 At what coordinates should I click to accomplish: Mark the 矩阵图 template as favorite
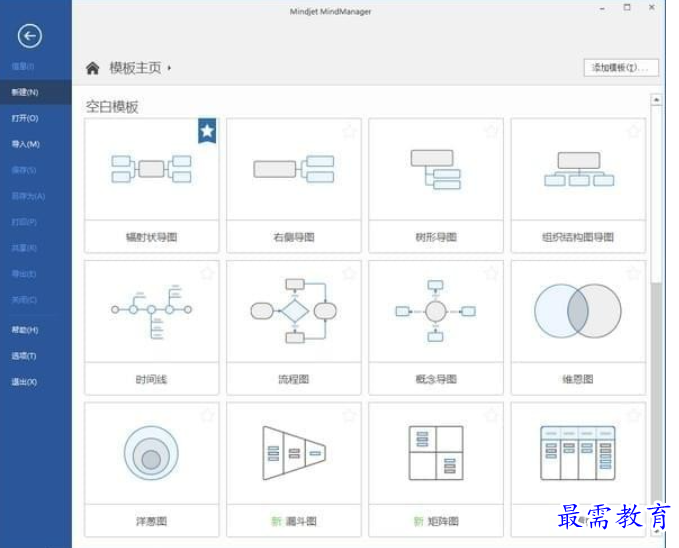pyautogui.click(x=491, y=415)
